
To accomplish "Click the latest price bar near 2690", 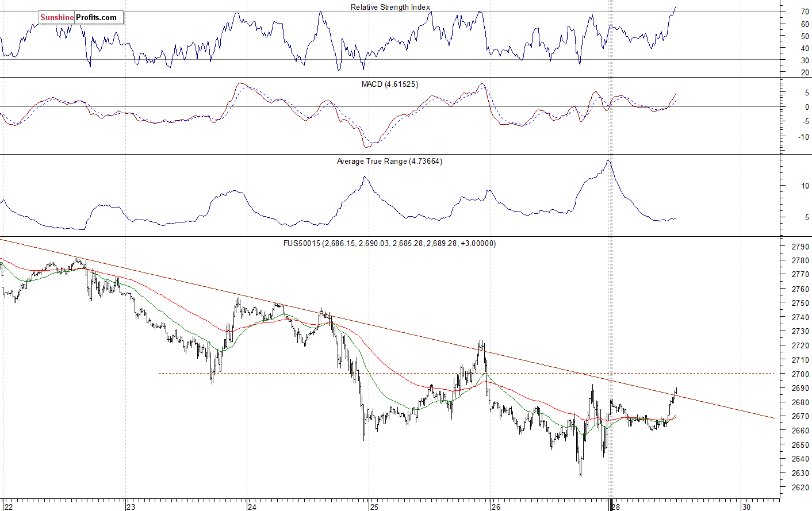I will [676, 391].
